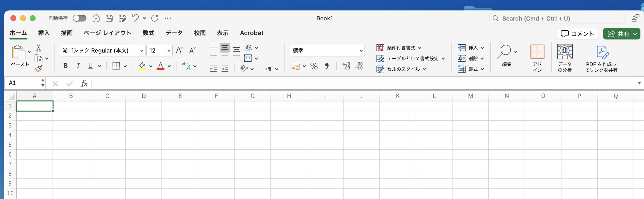This screenshot has width=644, height=199.
Task: Apply Percent Style format
Action: click(x=314, y=66)
